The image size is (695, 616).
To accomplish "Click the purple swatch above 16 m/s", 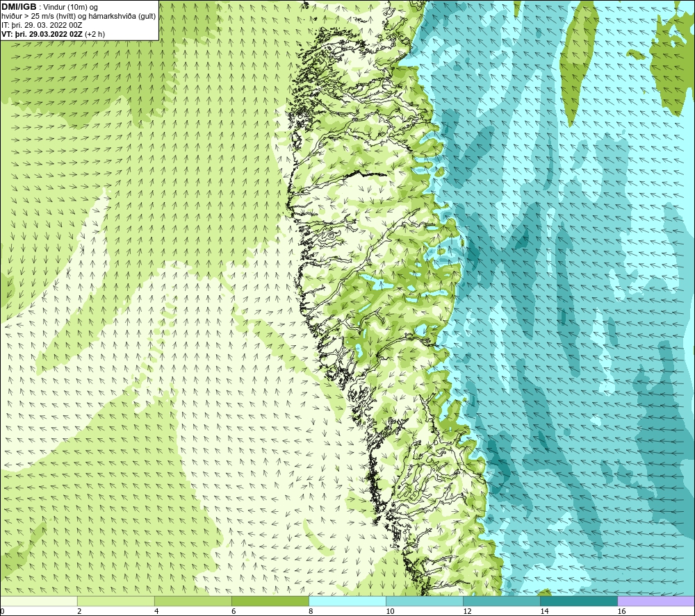I will click(x=656, y=601).
